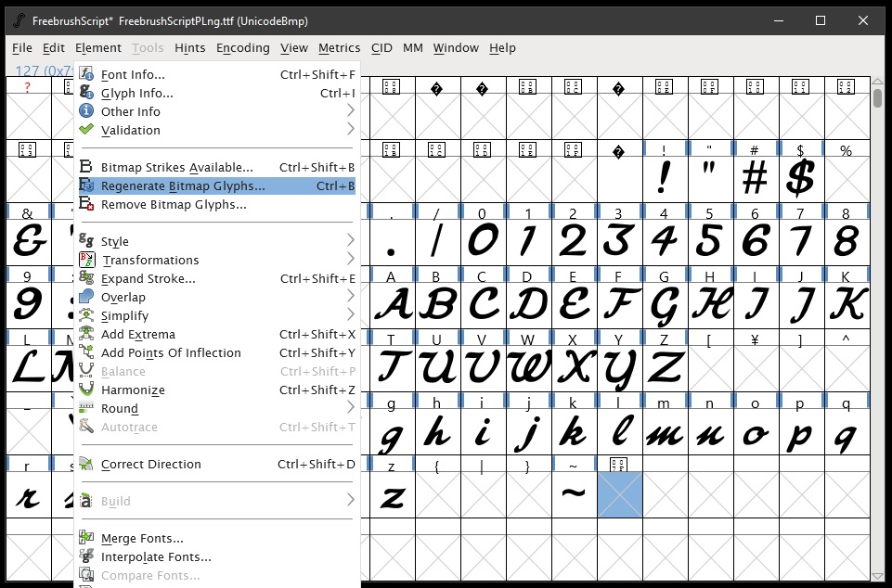Screen dimensions: 892x588
Task: Click the Harmonize icon
Action: pyautogui.click(x=86, y=390)
